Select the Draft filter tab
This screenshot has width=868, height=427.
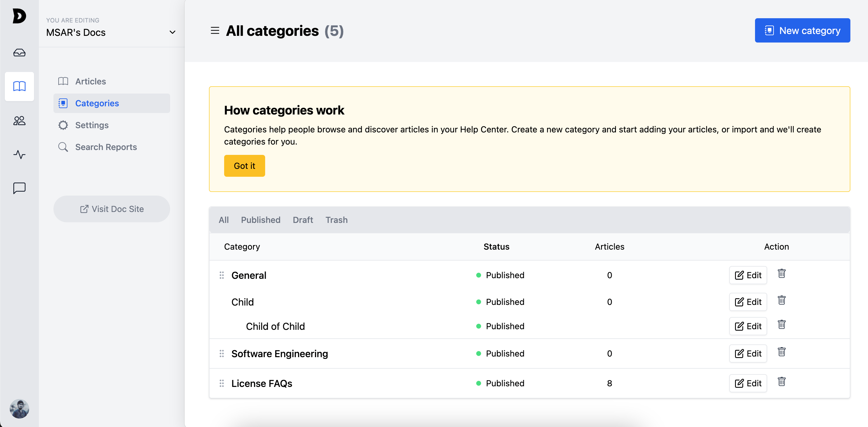pos(302,220)
